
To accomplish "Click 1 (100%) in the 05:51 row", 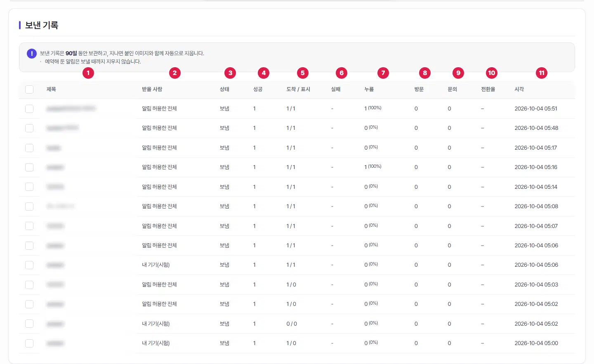I will pos(373,108).
